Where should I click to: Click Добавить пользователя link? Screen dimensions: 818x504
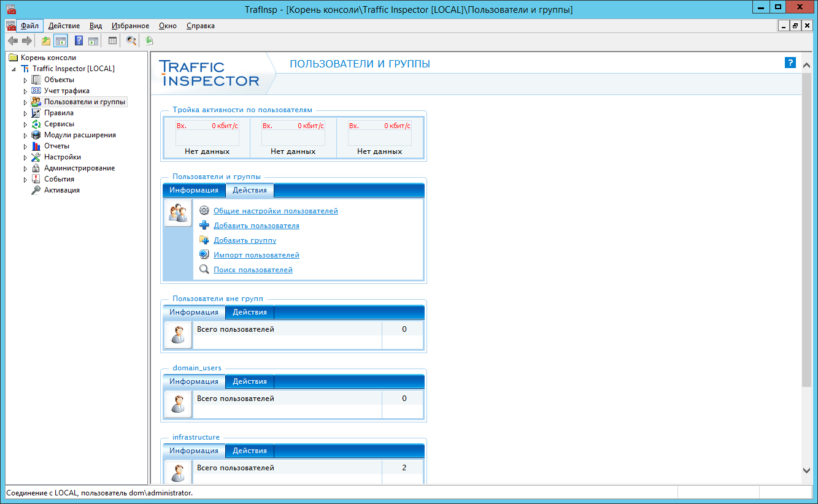click(257, 226)
